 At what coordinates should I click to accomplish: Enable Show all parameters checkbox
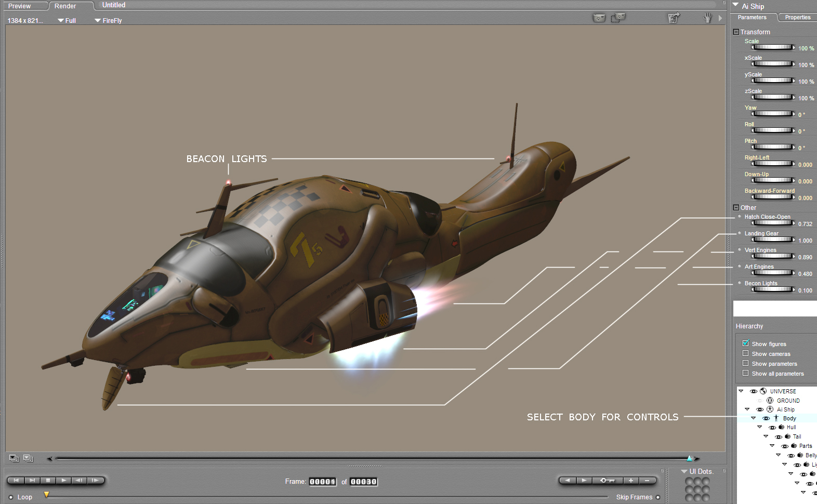click(746, 373)
